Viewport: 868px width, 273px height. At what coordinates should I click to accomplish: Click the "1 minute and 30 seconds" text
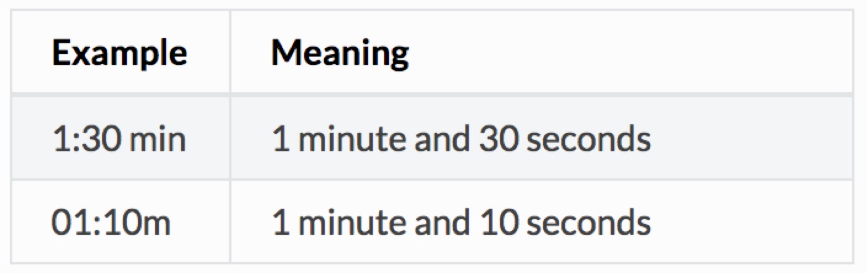coord(461,139)
